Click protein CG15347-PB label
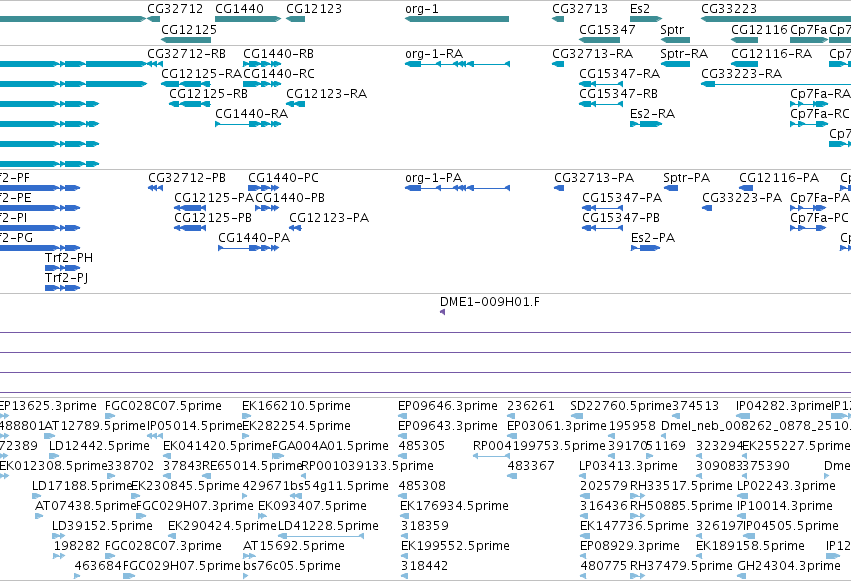This screenshot has width=851, height=581. [621, 218]
